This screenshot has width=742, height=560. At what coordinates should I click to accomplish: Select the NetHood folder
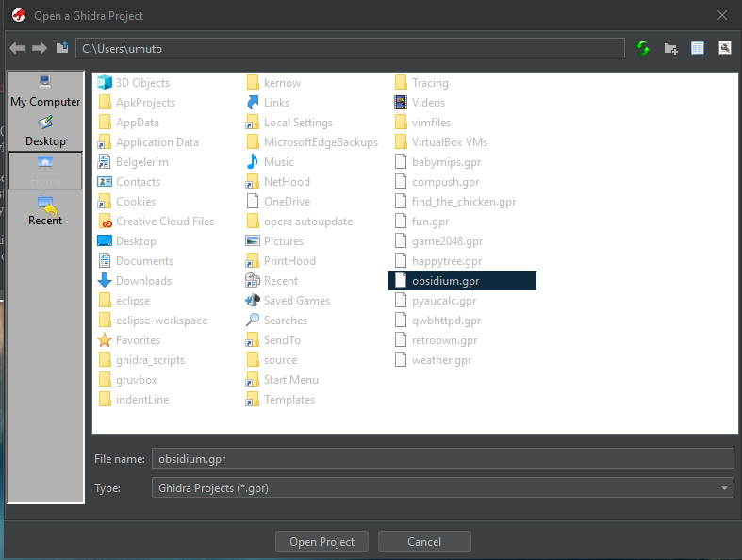click(x=279, y=181)
